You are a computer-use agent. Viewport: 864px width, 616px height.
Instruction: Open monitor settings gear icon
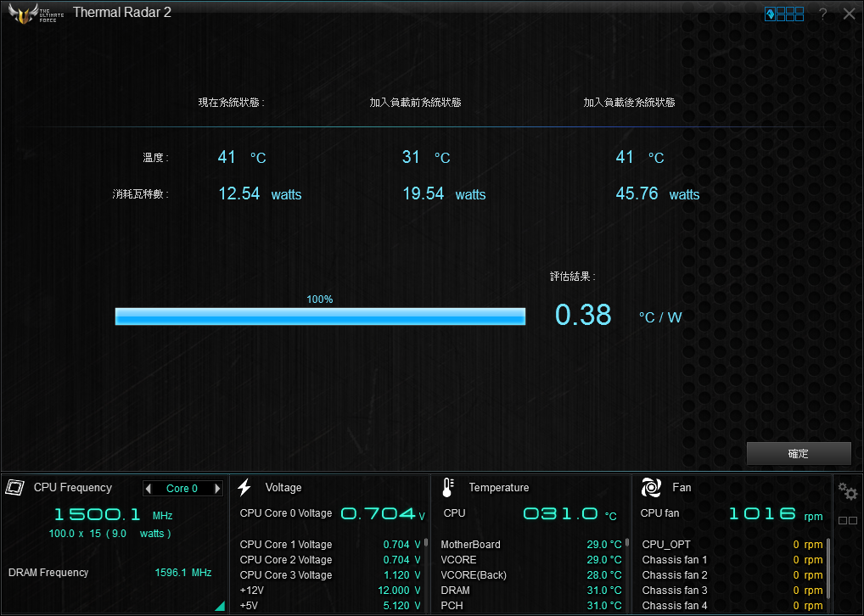847,491
